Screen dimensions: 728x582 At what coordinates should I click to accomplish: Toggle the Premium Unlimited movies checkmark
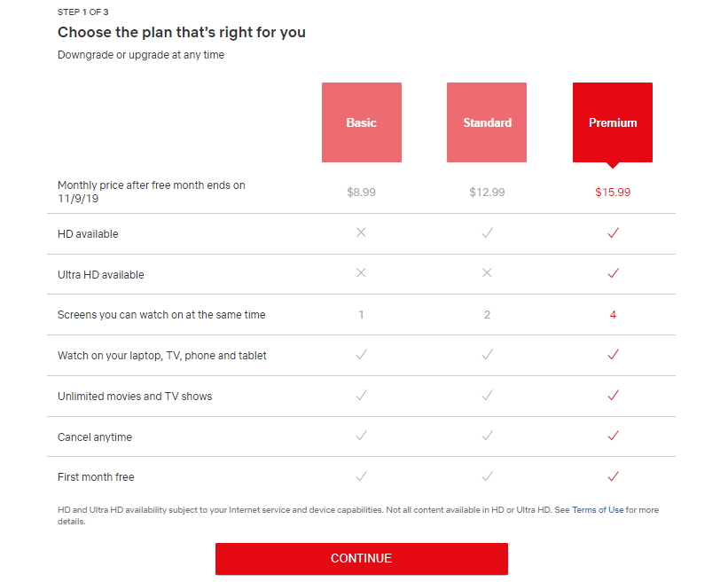612,396
